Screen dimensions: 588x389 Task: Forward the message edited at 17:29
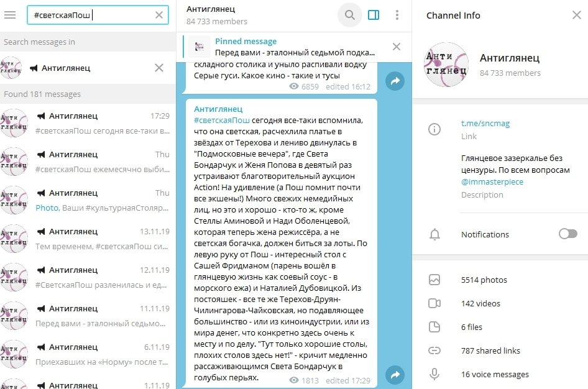pos(395,375)
